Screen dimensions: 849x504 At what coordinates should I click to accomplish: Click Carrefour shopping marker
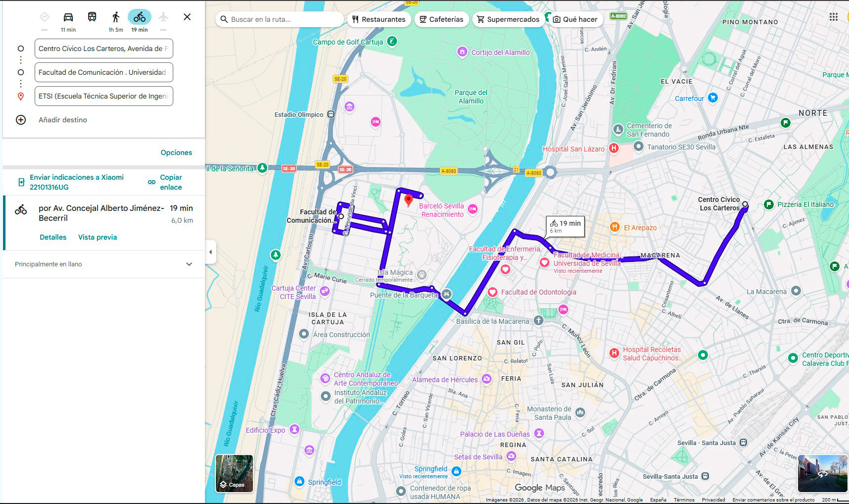pyautogui.click(x=713, y=98)
